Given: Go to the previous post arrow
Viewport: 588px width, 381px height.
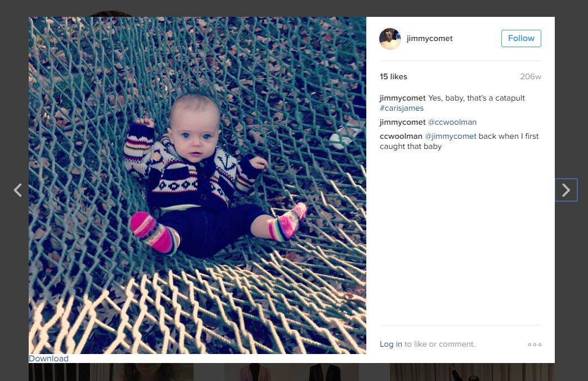Looking at the screenshot, I should pos(17,190).
